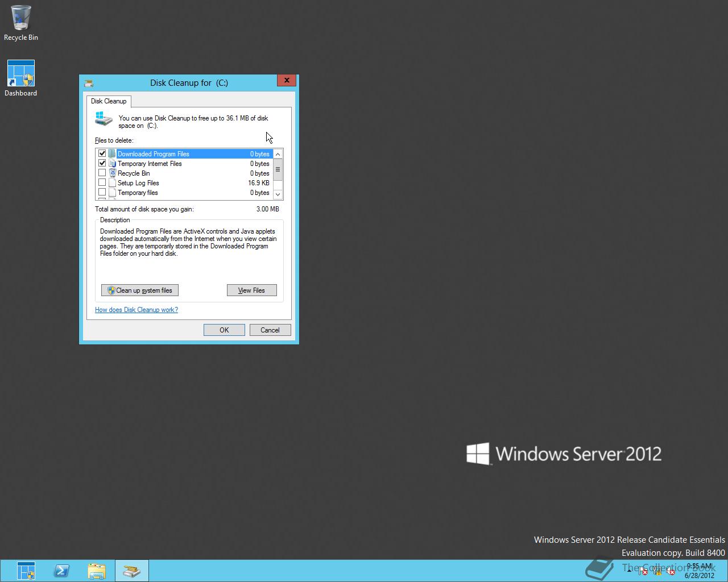The width and height of the screenshot is (728, 582).
Task: Launch Windows PowerShell from the taskbar
Action: (61, 571)
